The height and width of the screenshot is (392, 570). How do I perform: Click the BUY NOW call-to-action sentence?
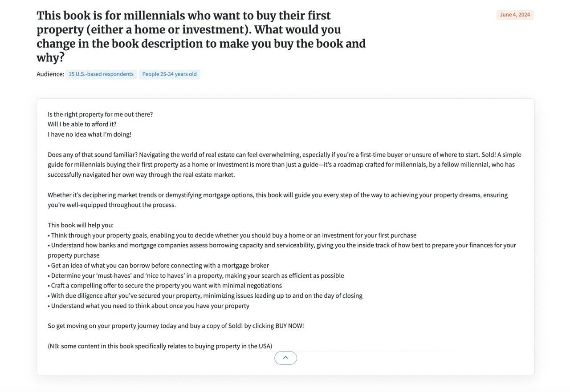(x=176, y=326)
